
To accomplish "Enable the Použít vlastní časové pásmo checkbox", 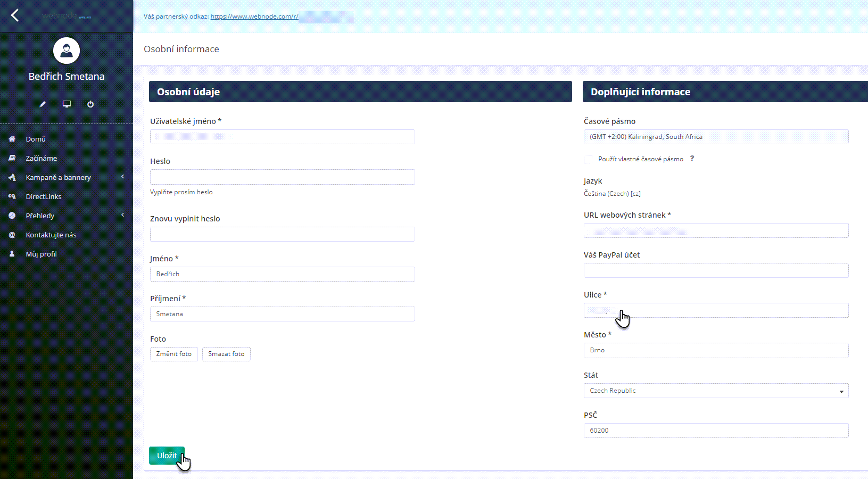I will tap(588, 159).
